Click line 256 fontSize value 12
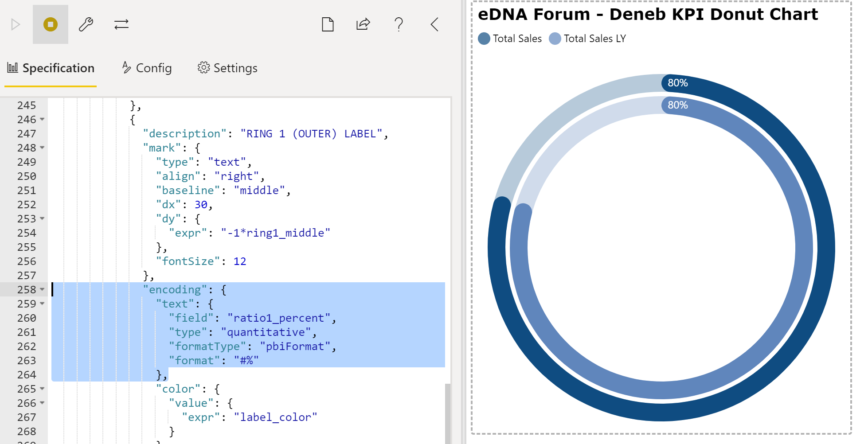Viewport: 868px width, 444px height. click(240, 261)
